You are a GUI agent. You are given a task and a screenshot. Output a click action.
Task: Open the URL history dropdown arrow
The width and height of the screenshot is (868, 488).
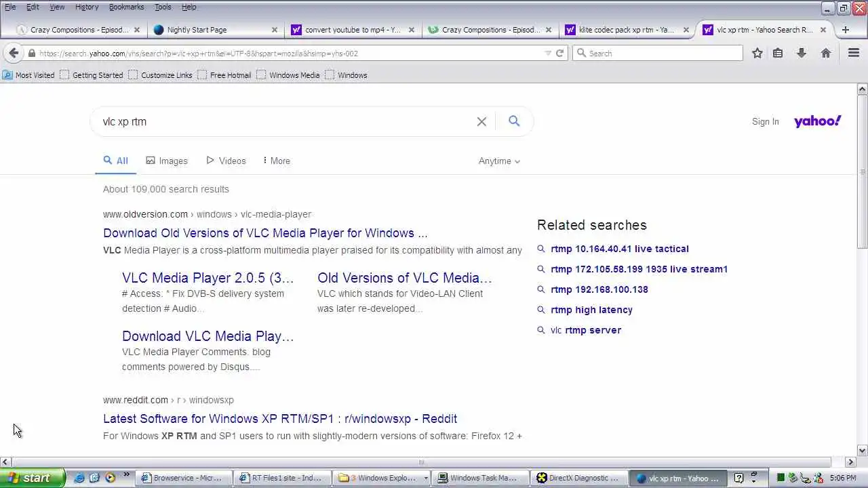(548, 53)
